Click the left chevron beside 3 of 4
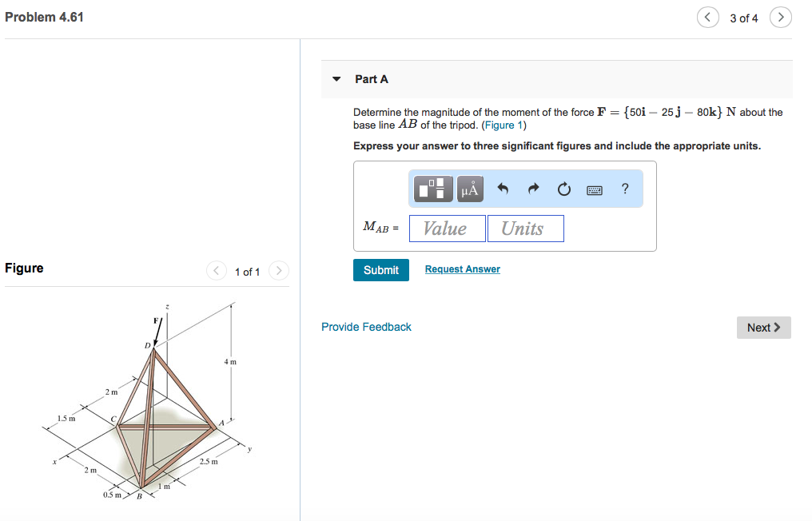Viewport: 812px width, 521px height. click(x=707, y=17)
